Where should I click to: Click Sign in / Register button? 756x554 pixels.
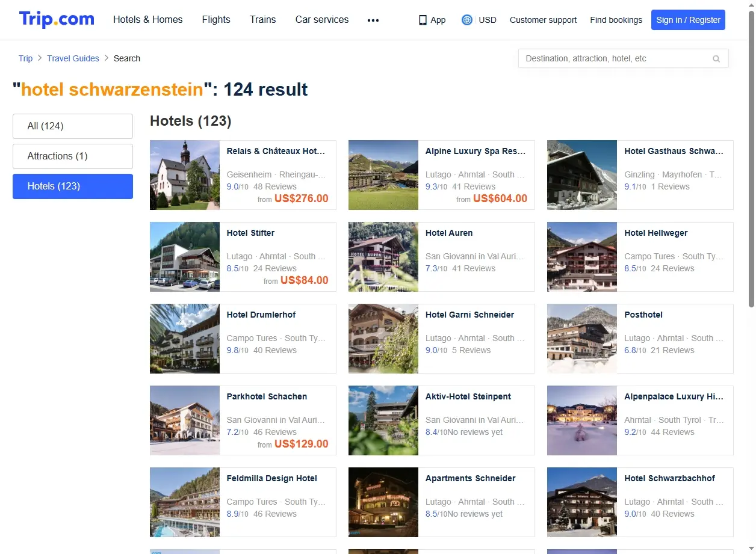[688, 20]
